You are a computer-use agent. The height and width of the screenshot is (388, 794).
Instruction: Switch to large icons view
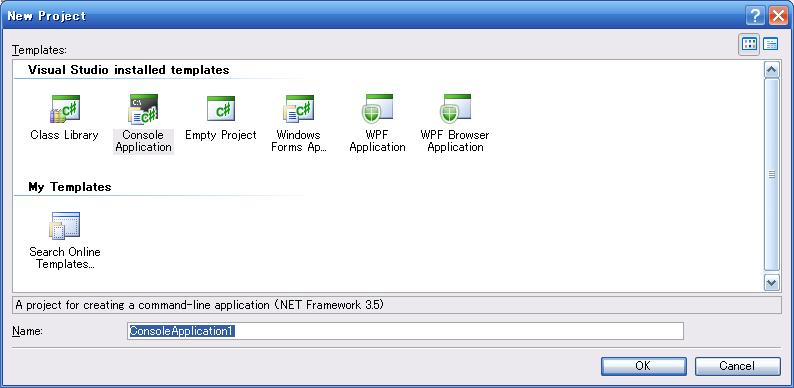749,44
